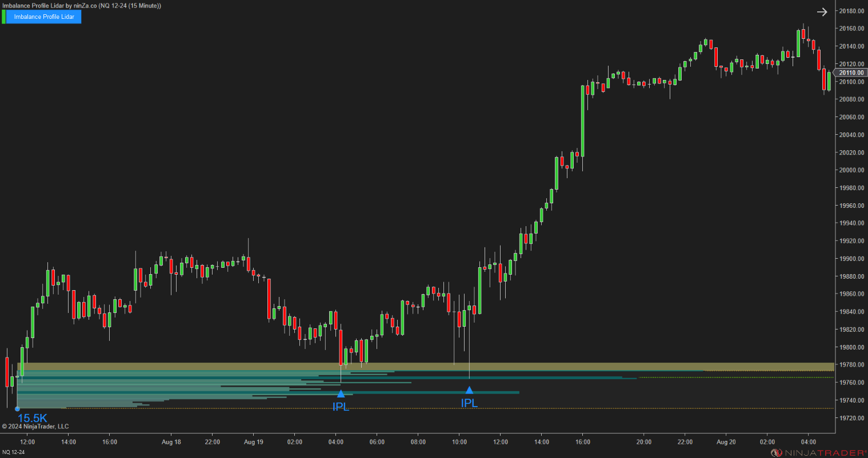
Task: Click the © 2024 NinjaTrader, LLC text
Action: [x=36, y=426]
